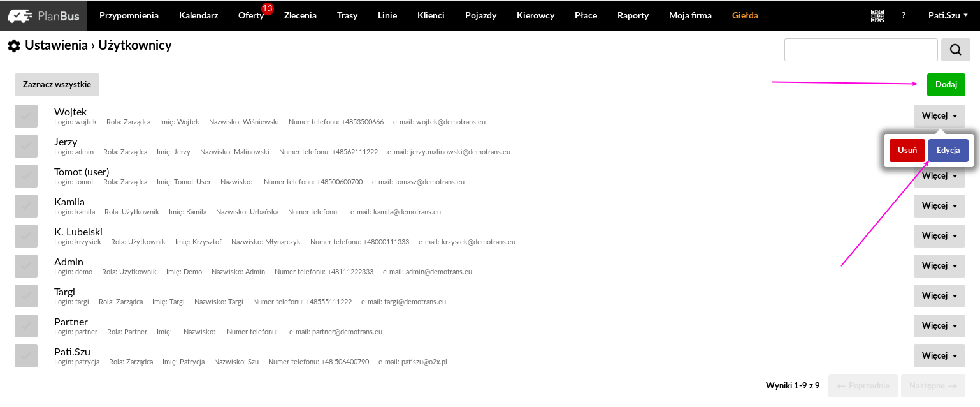Tick the checkbox for Jerzy

click(26, 146)
